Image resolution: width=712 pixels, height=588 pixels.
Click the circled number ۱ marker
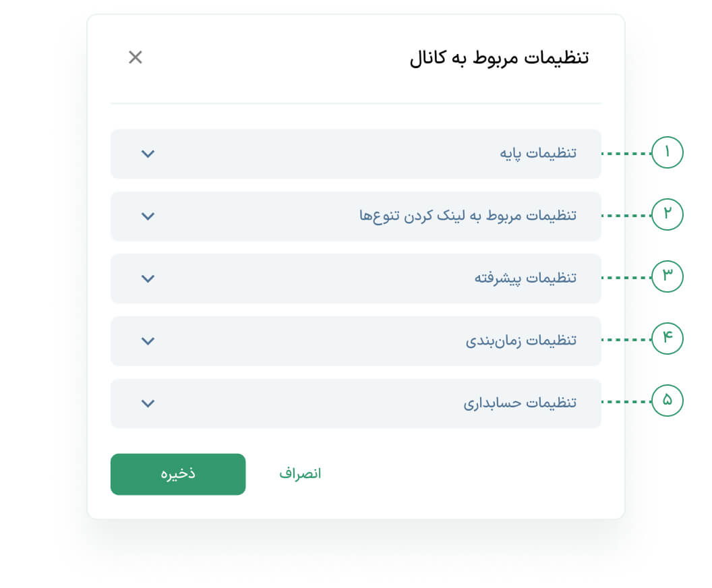coord(667,153)
